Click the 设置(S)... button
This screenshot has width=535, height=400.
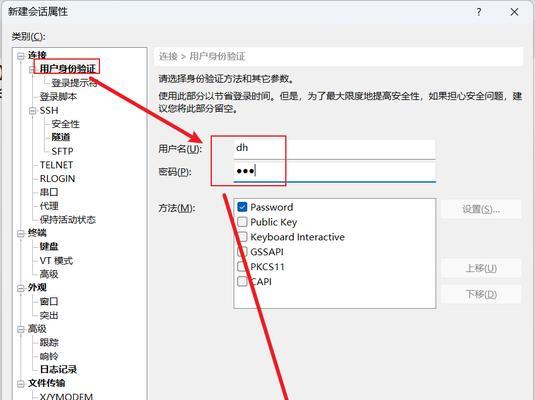481,209
